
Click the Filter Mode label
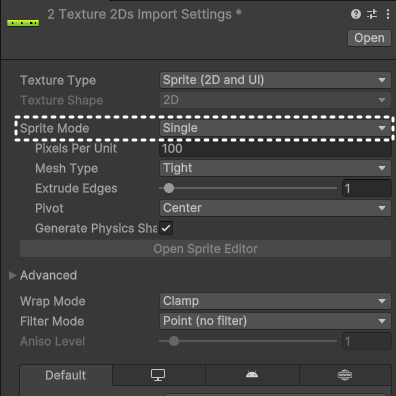[52, 321]
